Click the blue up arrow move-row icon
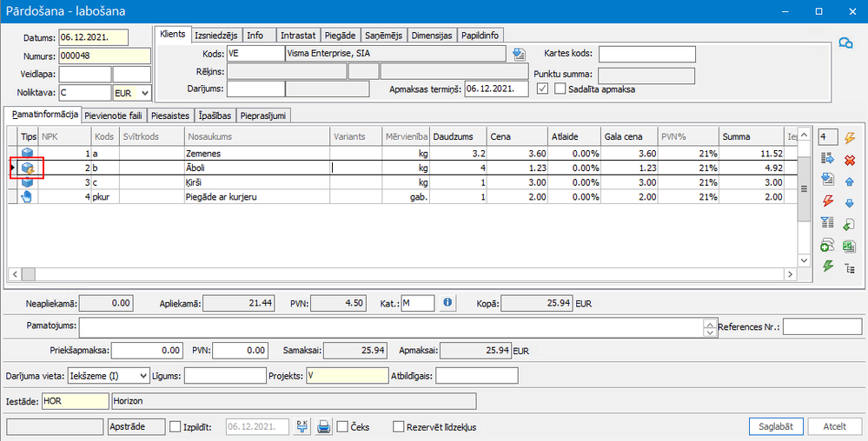Viewport: 868px width, 441px height. click(849, 181)
